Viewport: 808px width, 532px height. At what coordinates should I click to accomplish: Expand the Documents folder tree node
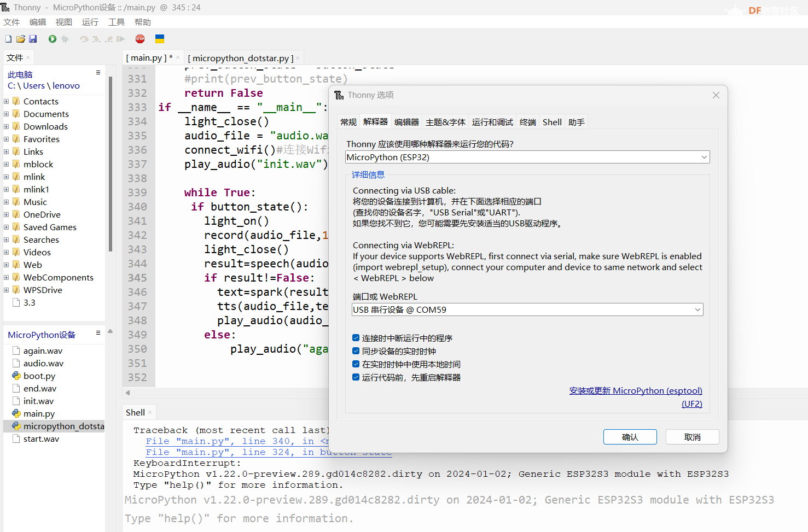(7, 114)
